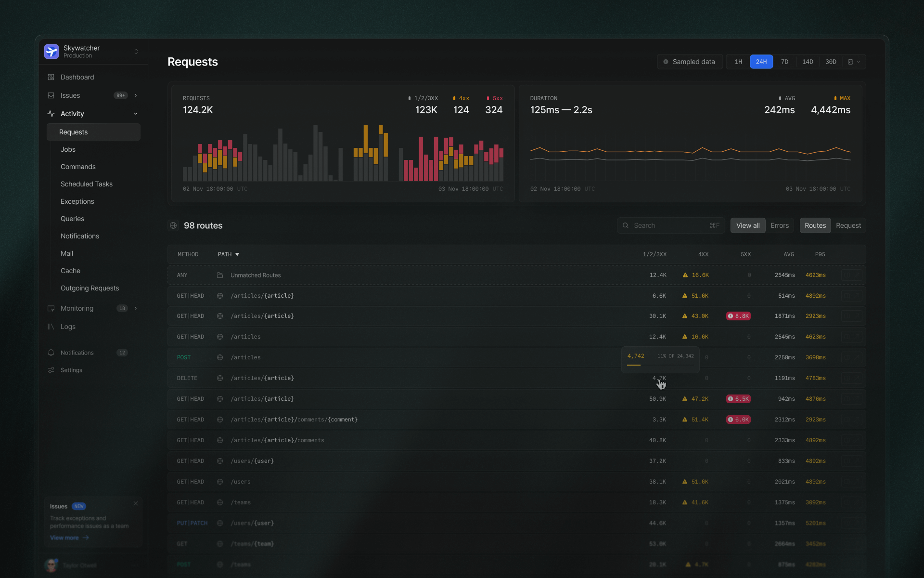
Task: Click the Skywatcher airplane logo icon
Action: click(51, 52)
